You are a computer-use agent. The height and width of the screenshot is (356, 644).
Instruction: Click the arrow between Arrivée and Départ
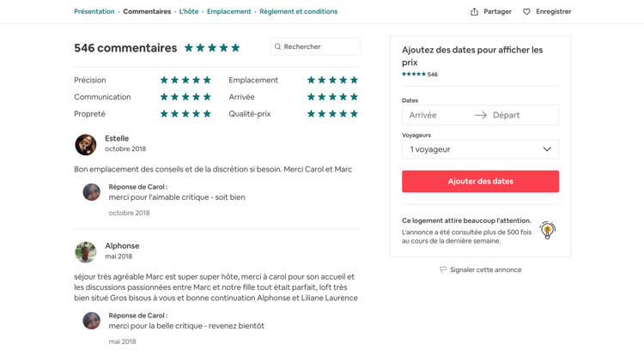(x=481, y=115)
